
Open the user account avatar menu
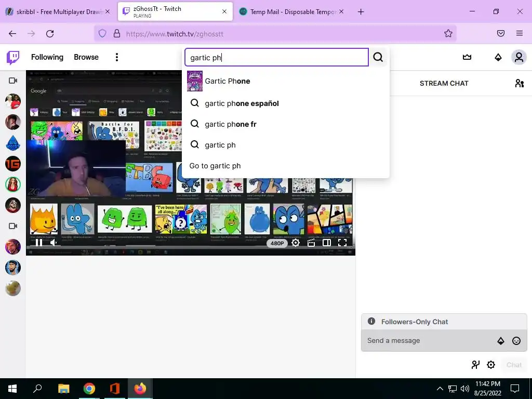click(519, 57)
